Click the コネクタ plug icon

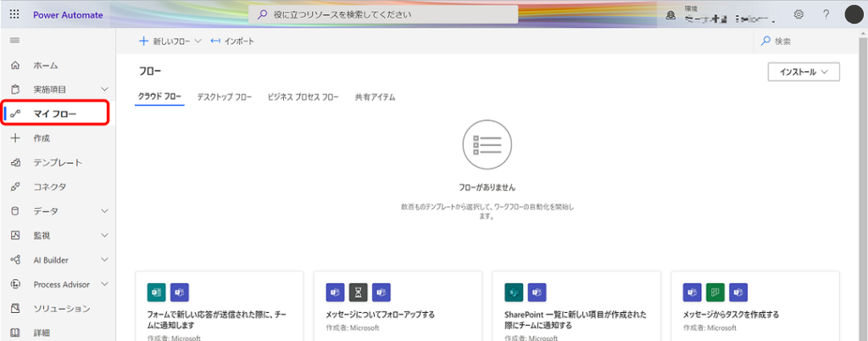pyautogui.click(x=15, y=187)
